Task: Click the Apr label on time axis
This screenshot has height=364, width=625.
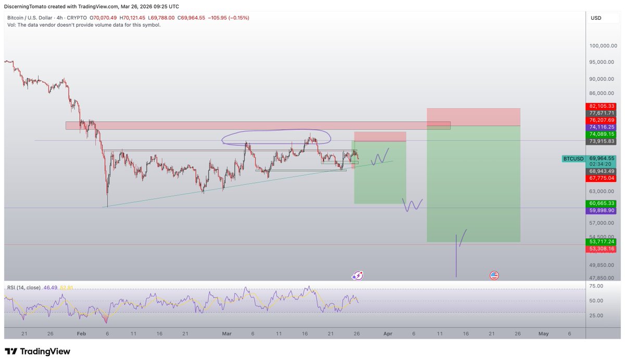Action: (387, 333)
